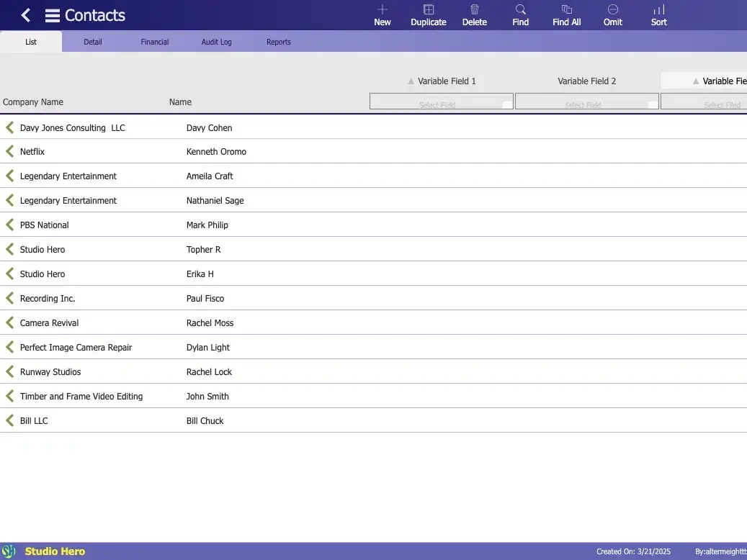Open PBS National row arrow
The height and width of the screenshot is (560, 747).
tap(9, 225)
